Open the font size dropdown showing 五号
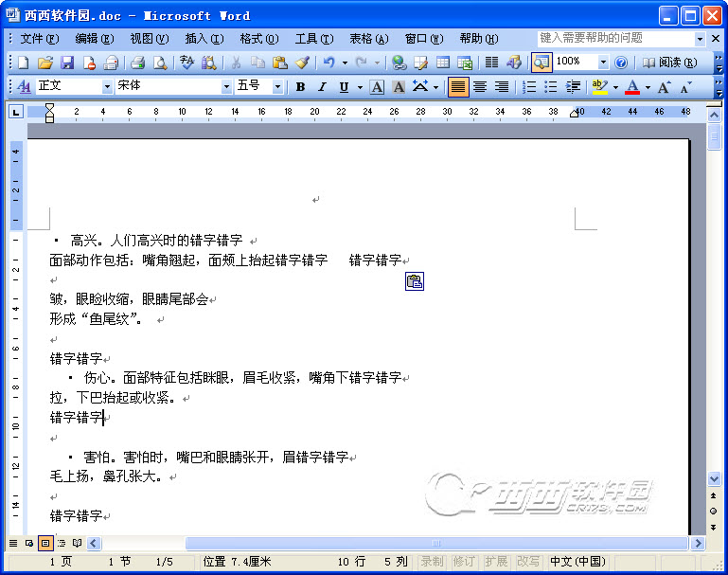Screen dimensions: 728x575 (277, 87)
